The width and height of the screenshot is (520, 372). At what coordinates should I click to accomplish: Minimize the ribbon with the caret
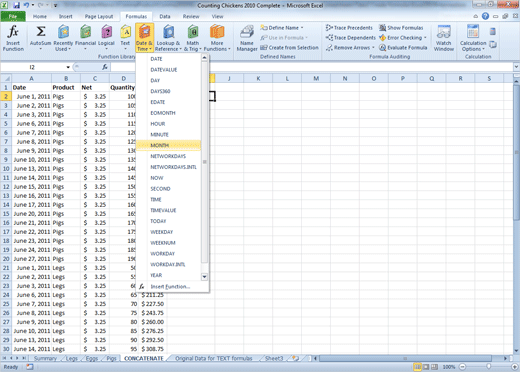[476, 16]
